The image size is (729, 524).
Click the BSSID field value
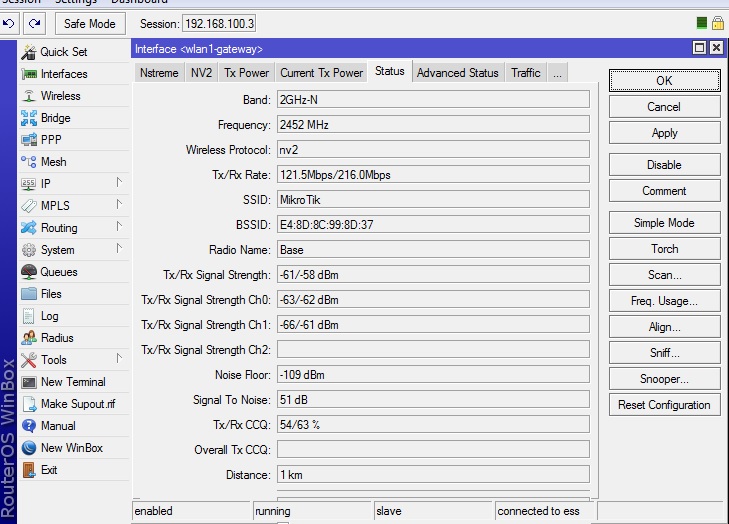pos(433,225)
